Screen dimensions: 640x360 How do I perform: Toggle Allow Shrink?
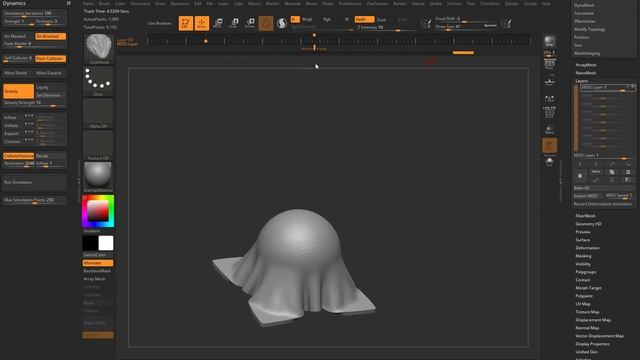coord(18,73)
